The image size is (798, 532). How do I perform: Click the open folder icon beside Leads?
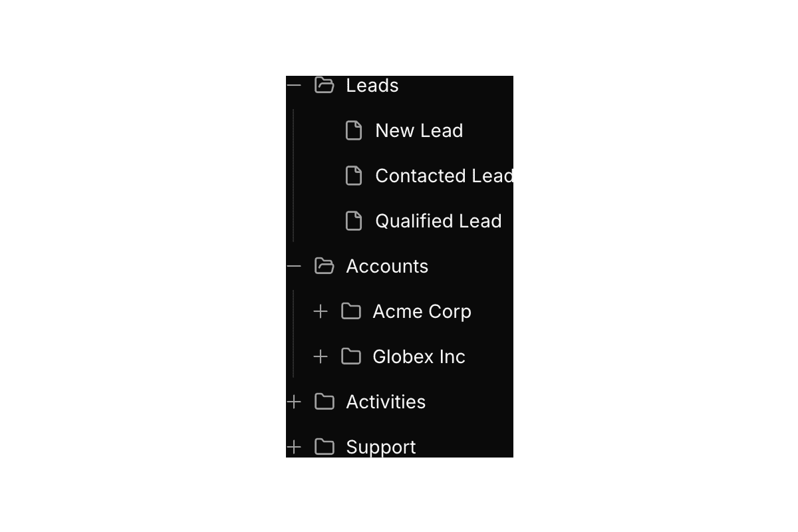point(324,85)
